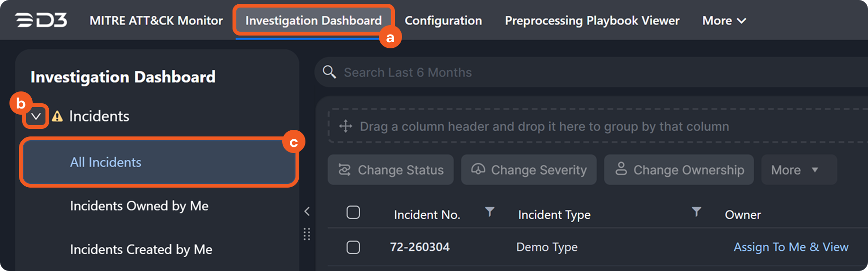Click the search magnifier icon
868x271 pixels.
pos(329,72)
